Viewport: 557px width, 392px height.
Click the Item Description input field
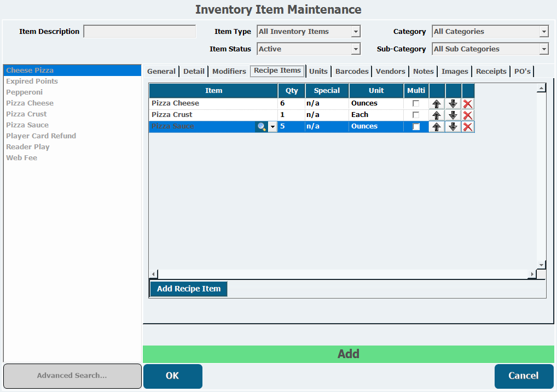click(x=140, y=32)
